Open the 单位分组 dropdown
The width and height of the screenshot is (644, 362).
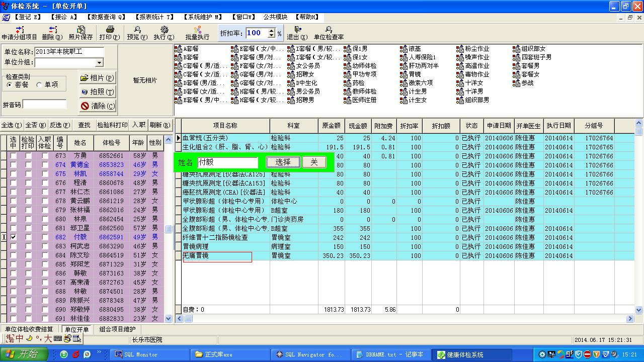tap(99, 63)
